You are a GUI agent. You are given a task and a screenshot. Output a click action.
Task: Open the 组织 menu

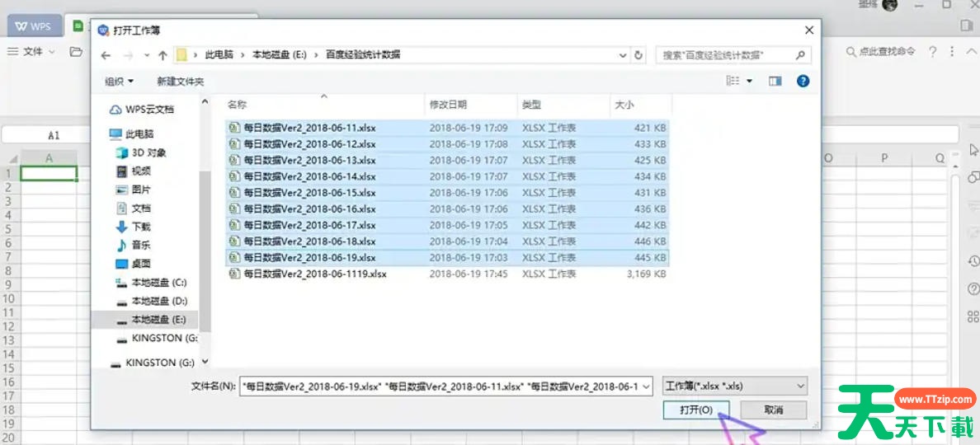point(119,81)
